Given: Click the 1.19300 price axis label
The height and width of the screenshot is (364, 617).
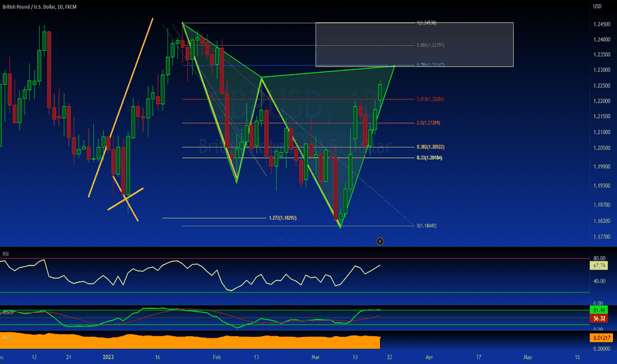Looking at the screenshot, I should coord(602,185).
